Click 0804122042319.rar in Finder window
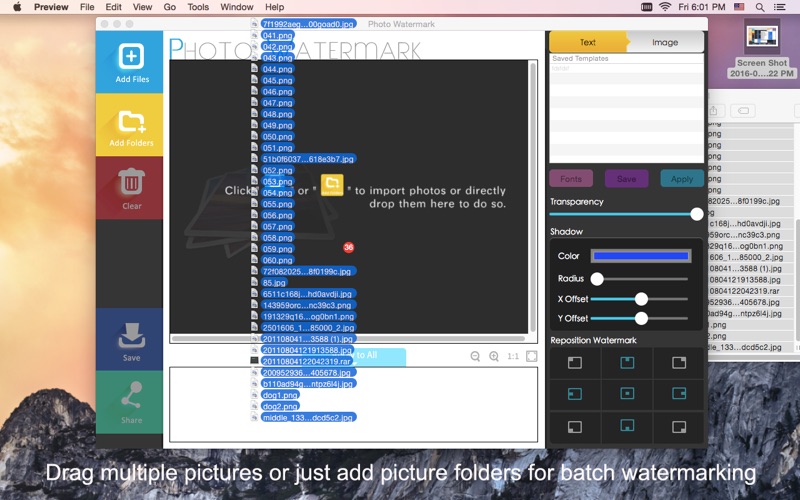800x500 pixels. click(x=744, y=291)
